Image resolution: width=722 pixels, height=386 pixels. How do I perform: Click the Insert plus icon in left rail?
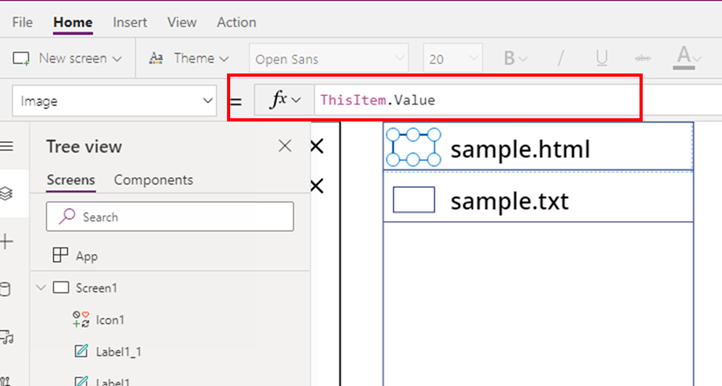6,241
